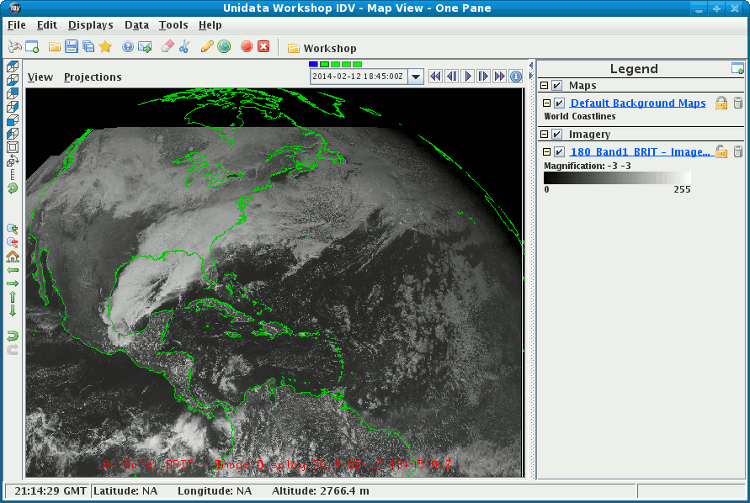Click the scissors icon in the toolbar
Viewport: 750px width, 503px height.
(184, 47)
